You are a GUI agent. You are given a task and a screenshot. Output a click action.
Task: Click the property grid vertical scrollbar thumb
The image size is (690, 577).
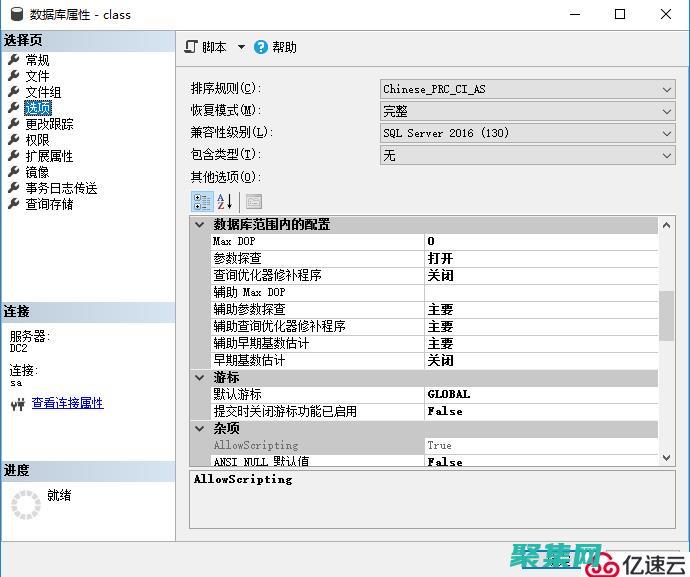pyautogui.click(x=667, y=315)
